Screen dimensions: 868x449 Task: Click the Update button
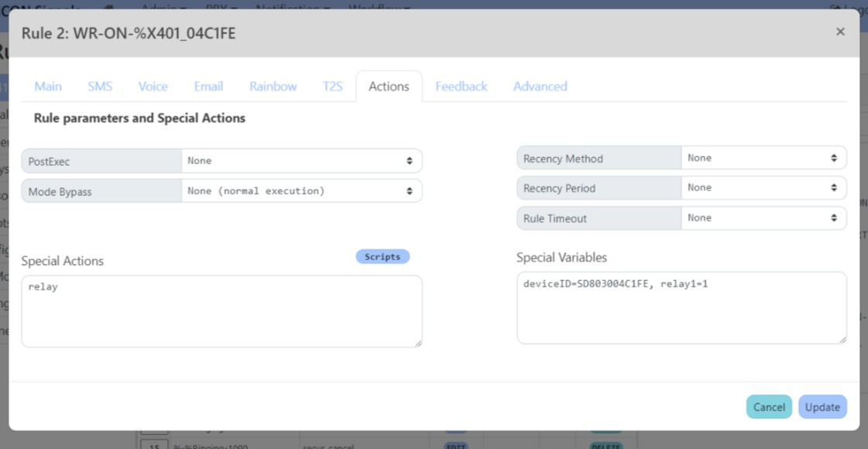pos(822,407)
